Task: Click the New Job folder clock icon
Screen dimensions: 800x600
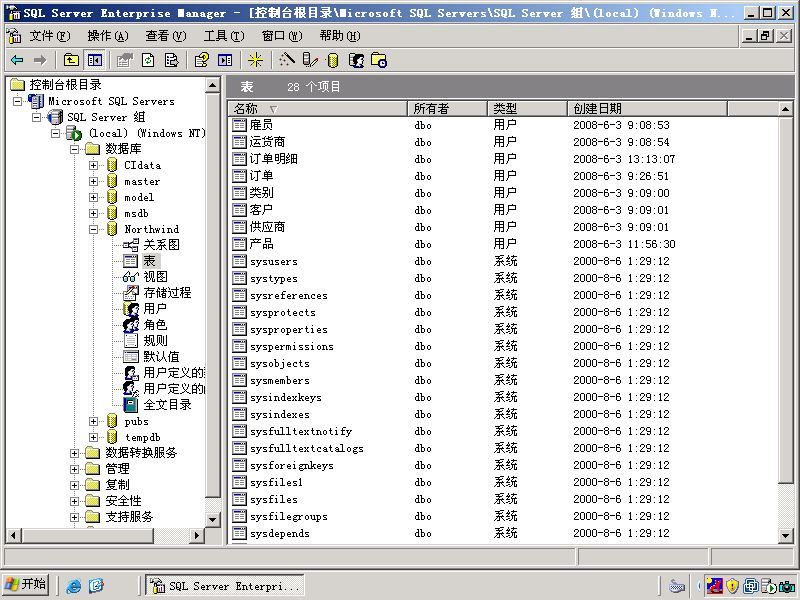Action: [x=379, y=60]
